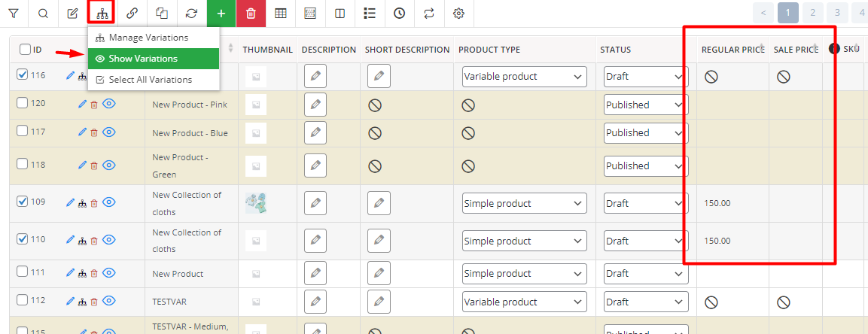Click the duplicate copy icon in toolbar
Screen dimensions: 868x334
click(x=162, y=14)
